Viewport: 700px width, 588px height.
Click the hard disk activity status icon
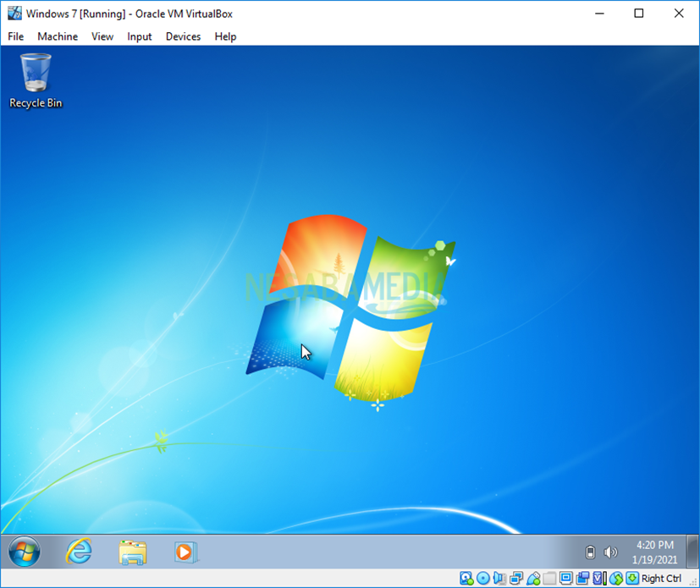[x=466, y=579]
